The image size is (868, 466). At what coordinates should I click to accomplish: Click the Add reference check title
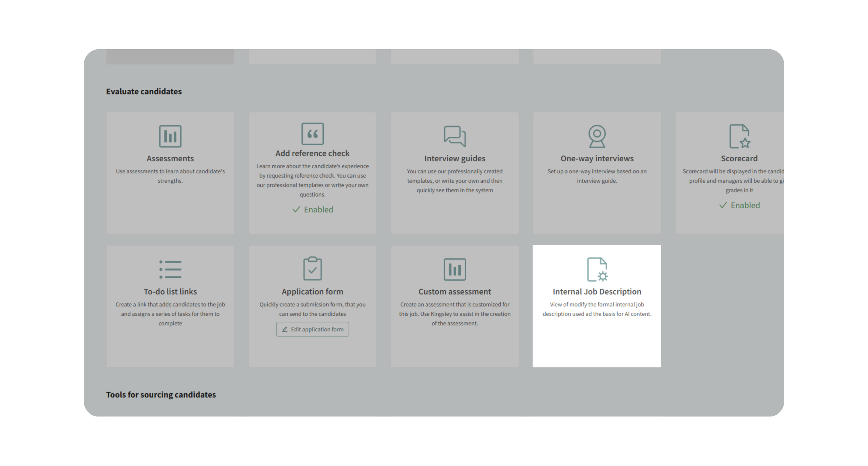[x=312, y=153]
